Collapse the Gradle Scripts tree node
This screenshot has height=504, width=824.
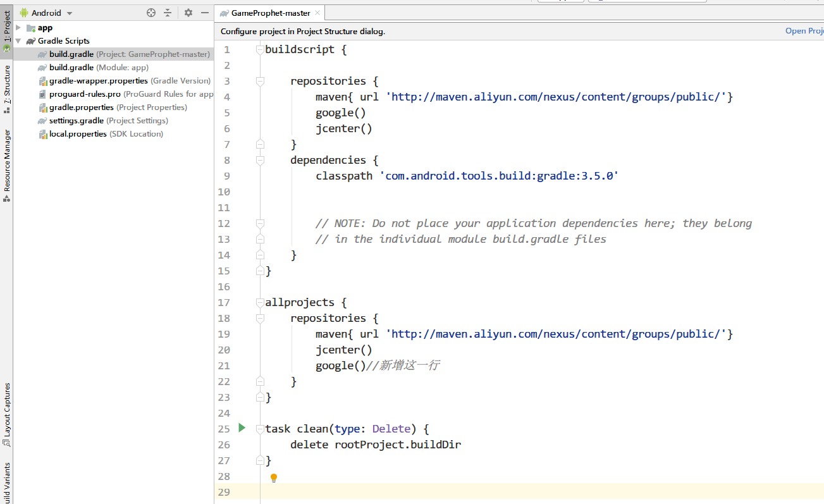pos(18,41)
